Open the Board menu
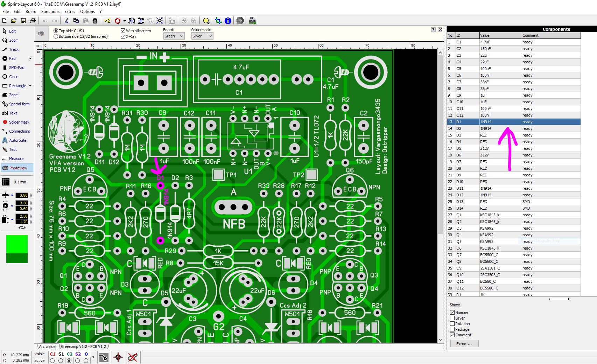 tap(31, 12)
